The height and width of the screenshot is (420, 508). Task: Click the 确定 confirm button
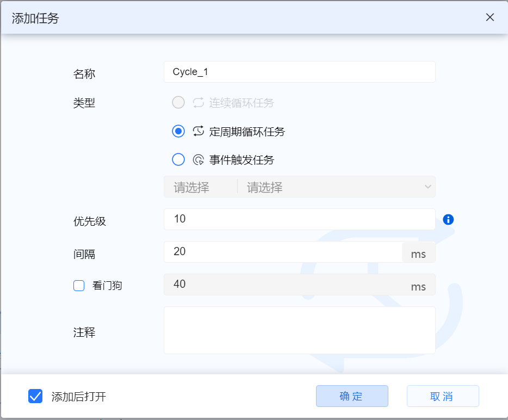coord(352,396)
